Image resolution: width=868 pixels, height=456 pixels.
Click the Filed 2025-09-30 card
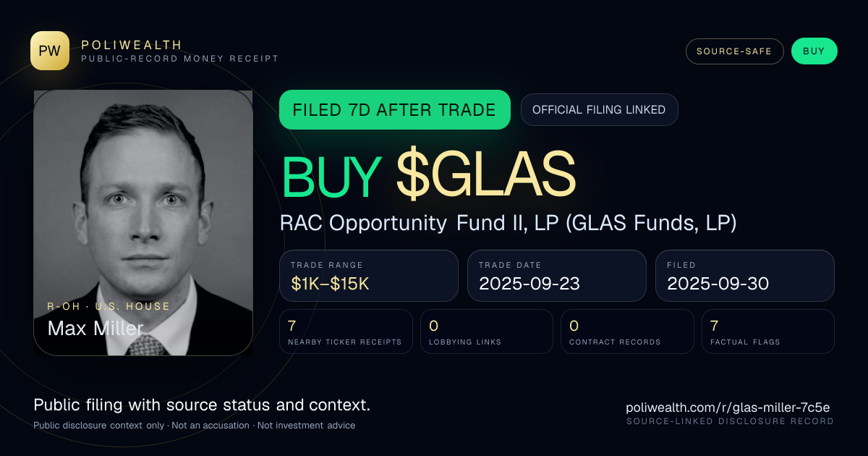[x=745, y=276]
